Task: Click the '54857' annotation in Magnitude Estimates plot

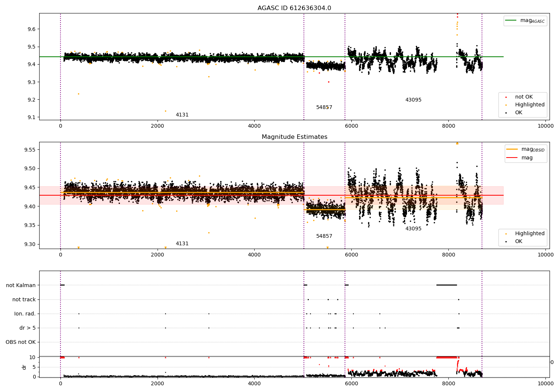Action: point(324,236)
